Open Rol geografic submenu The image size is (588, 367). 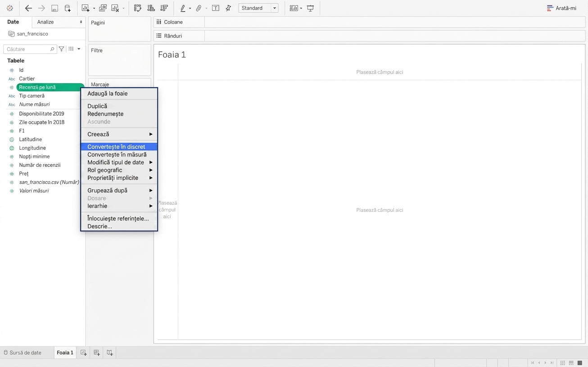(x=119, y=170)
